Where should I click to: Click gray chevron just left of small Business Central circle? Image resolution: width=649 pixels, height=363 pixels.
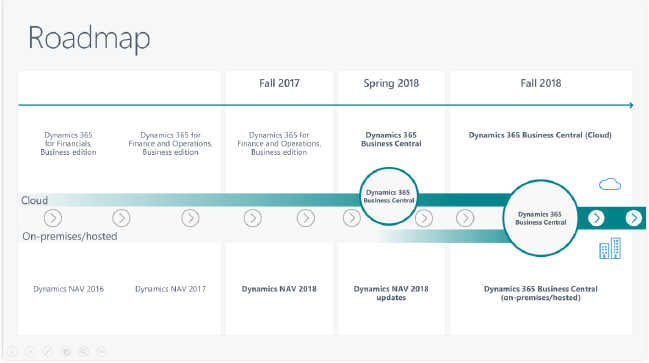coord(352,218)
